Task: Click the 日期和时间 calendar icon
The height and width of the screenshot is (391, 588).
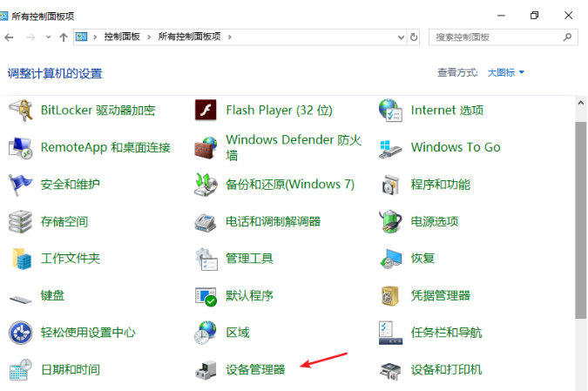Action: pos(20,369)
